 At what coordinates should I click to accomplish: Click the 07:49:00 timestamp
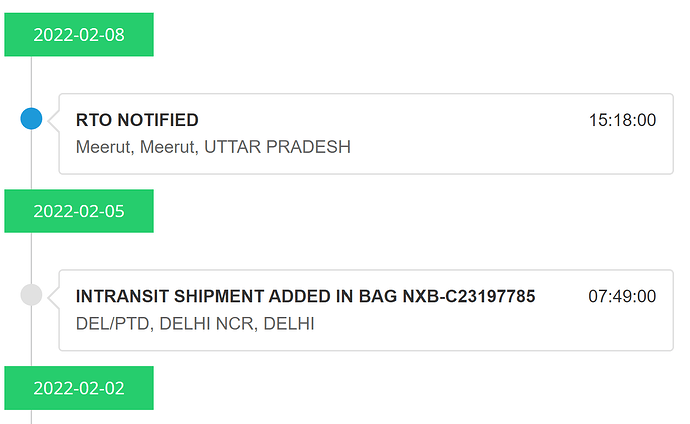point(622,297)
